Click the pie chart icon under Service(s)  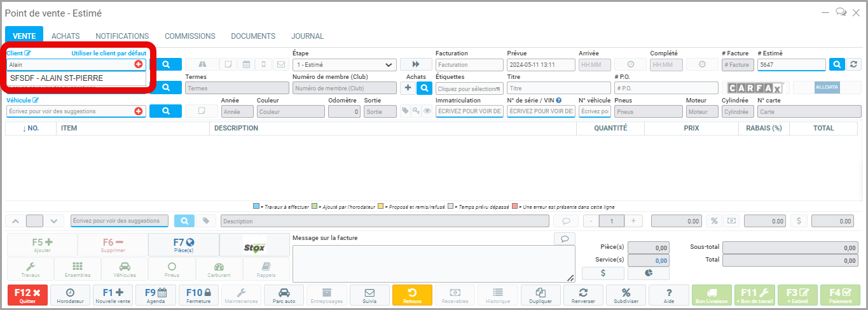(x=648, y=273)
